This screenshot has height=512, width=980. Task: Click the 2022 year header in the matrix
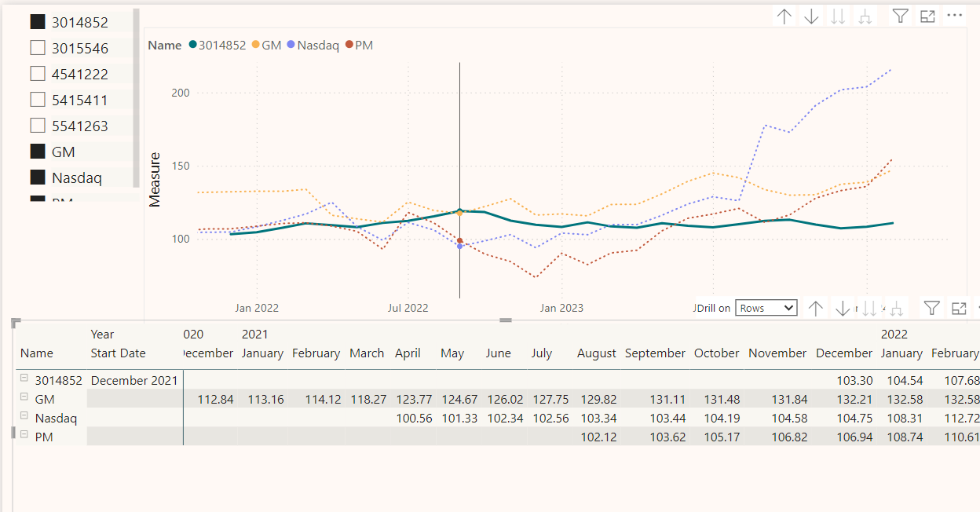(x=894, y=335)
